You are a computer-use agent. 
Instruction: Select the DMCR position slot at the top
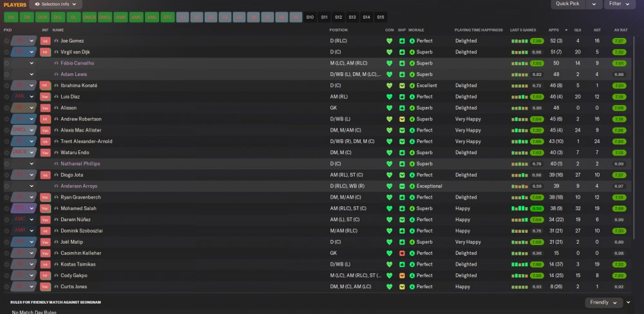coord(89,17)
